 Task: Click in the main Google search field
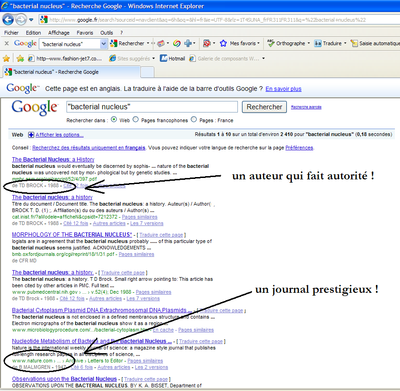[152, 107]
